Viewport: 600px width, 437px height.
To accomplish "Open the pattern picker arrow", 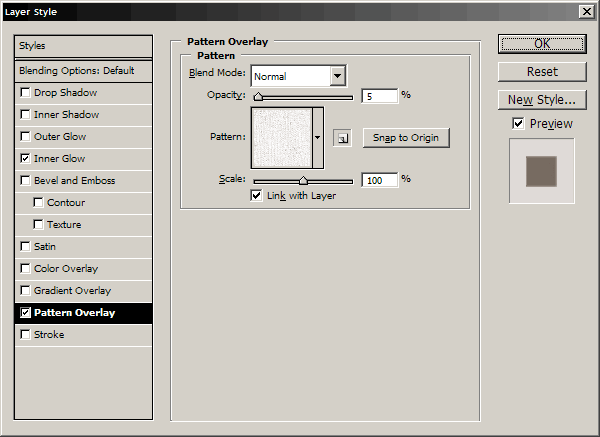I will [318, 138].
